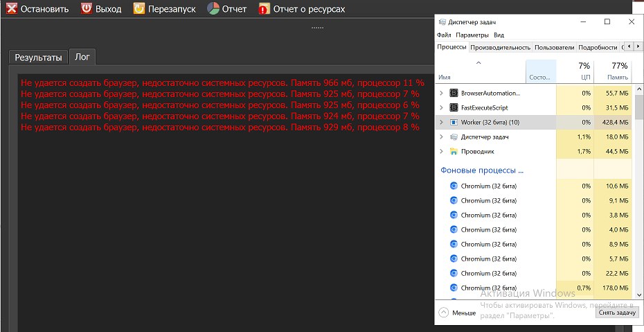Select the Chromium process using 178,0 МБ
This screenshot has width=644, height=332.
[x=489, y=288]
